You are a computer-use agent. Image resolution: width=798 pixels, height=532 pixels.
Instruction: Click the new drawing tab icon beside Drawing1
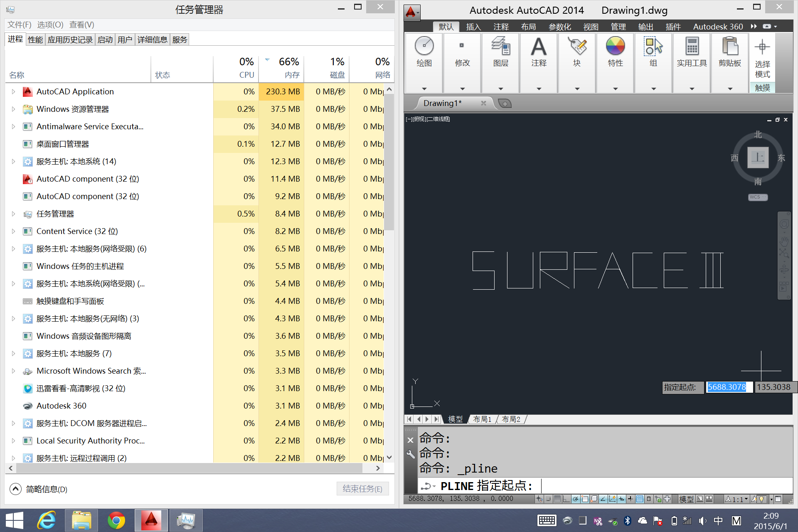pos(505,103)
